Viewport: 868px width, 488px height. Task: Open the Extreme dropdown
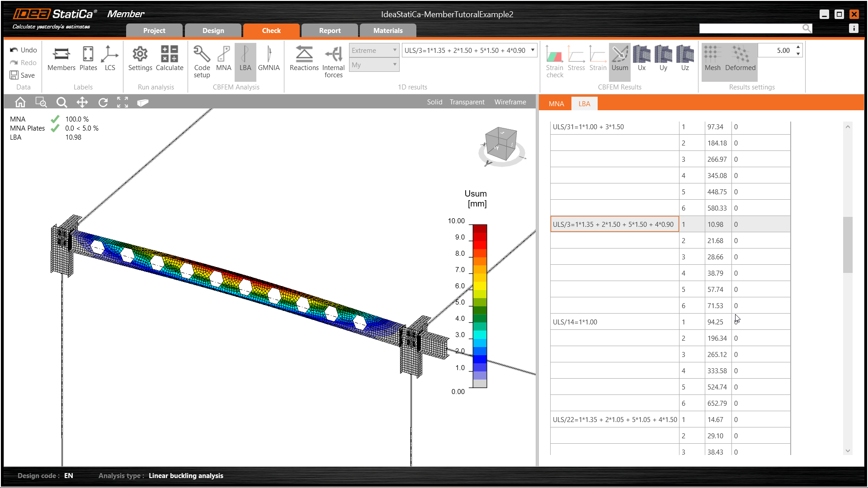coord(374,50)
